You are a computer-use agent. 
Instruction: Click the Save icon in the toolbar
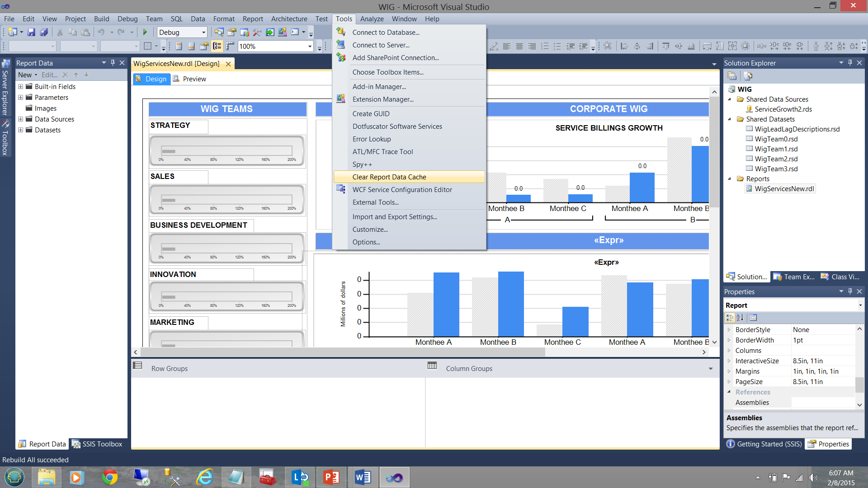click(x=31, y=32)
